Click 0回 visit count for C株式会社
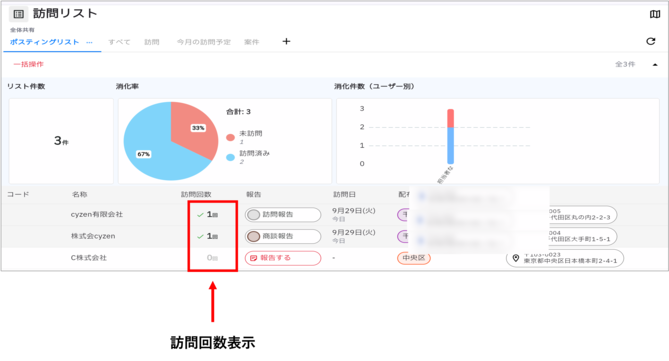 pos(212,258)
